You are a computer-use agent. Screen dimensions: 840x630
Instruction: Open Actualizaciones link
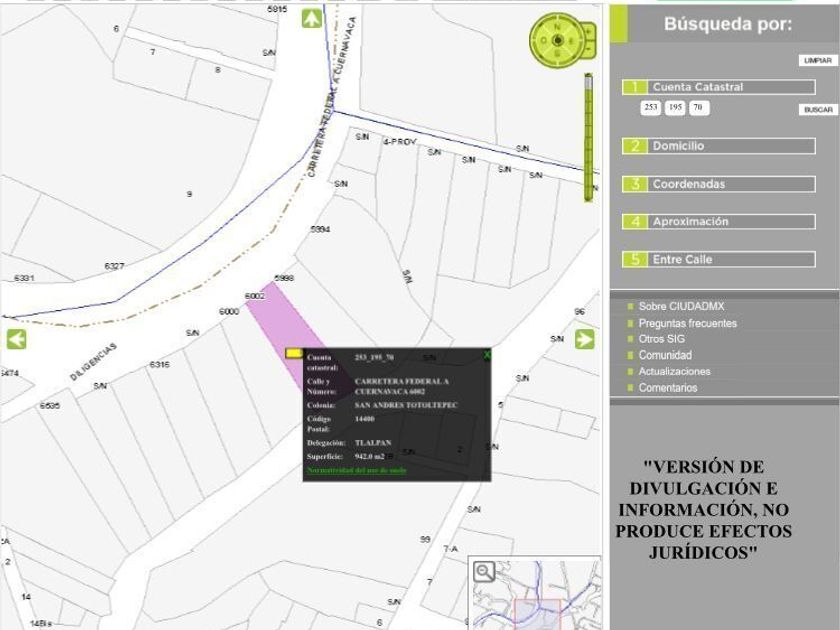[674, 371]
